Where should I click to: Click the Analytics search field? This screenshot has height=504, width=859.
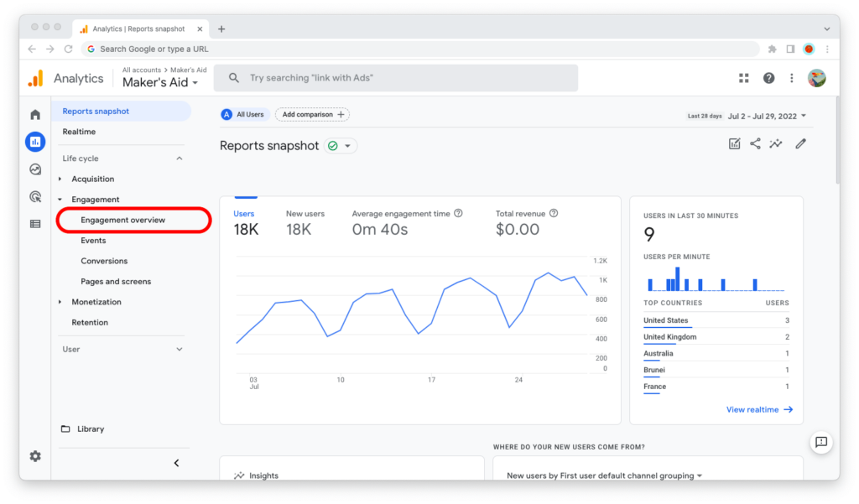click(x=396, y=78)
